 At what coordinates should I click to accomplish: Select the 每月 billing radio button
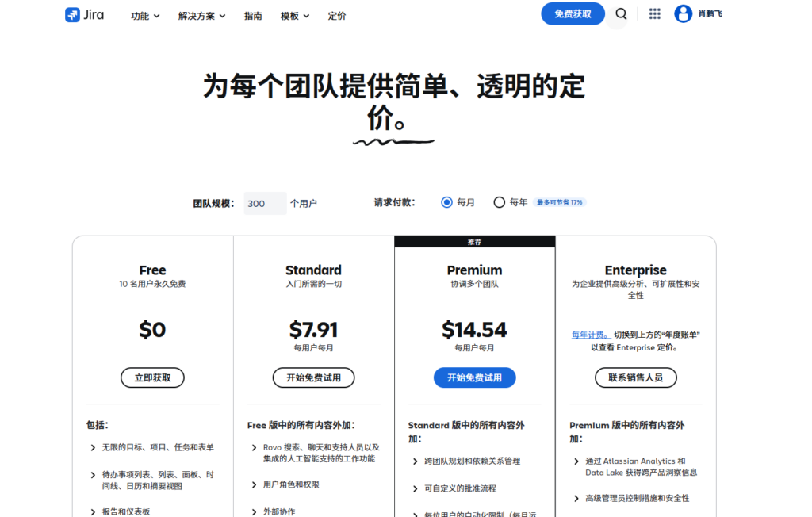[446, 202]
